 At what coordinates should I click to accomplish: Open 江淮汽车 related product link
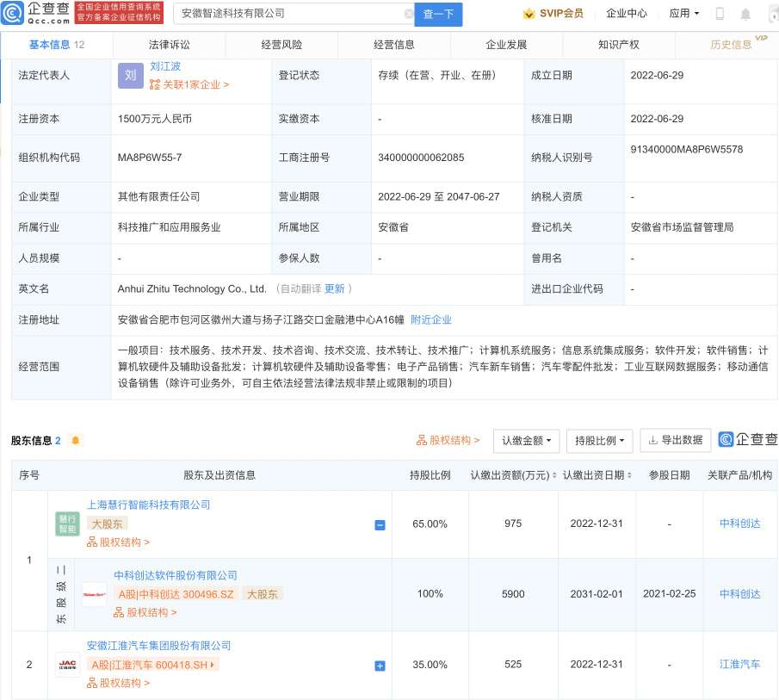tap(739, 664)
